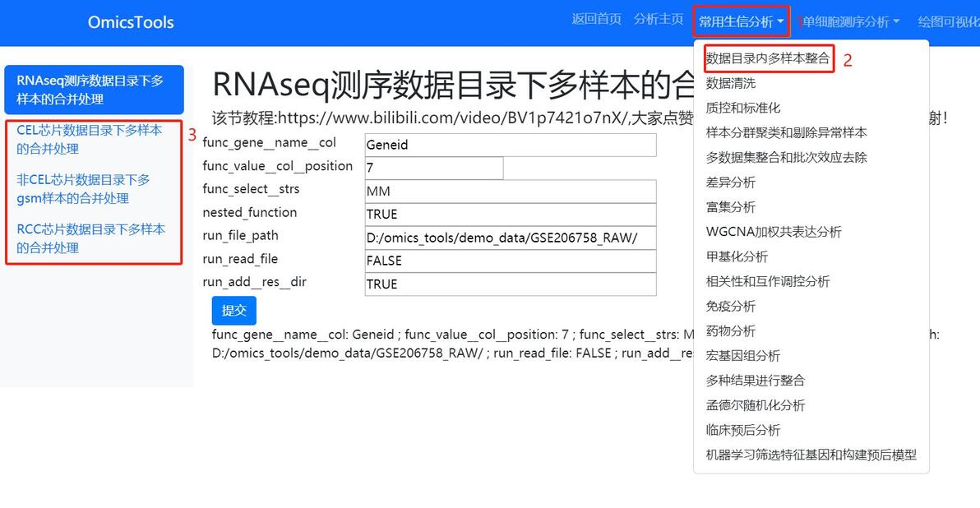This screenshot has height=508, width=980.
Task: Click the blue 提交 submit button
Action: tap(233, 311)
